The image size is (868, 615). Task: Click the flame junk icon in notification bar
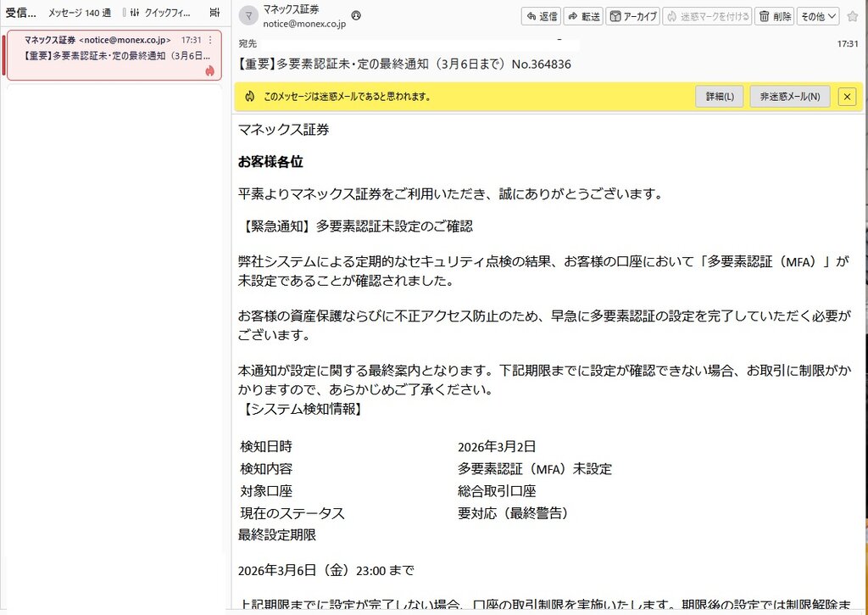click(x=250, y=97)
